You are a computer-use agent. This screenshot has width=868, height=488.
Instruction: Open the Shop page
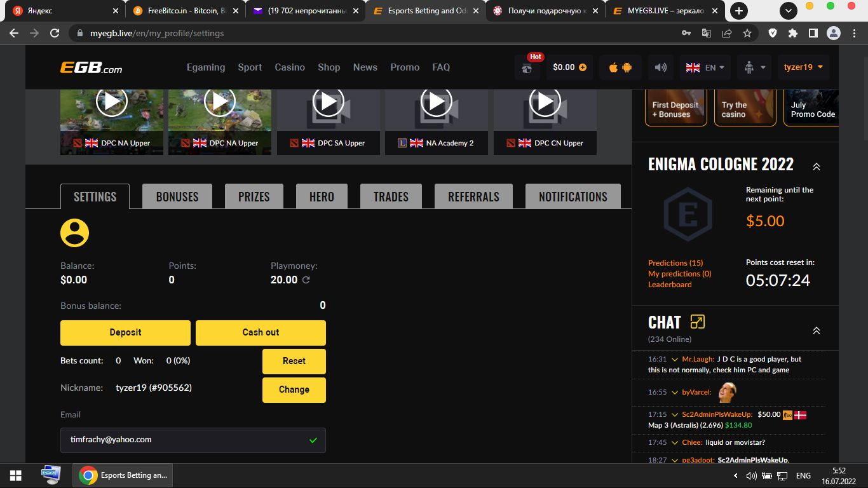point(329,67)
